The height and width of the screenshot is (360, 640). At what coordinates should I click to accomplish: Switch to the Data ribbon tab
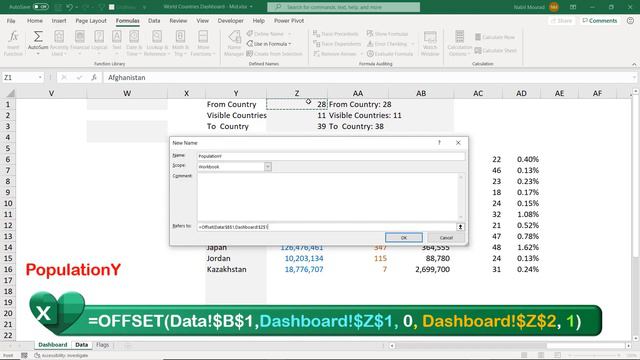coord(154,20)
